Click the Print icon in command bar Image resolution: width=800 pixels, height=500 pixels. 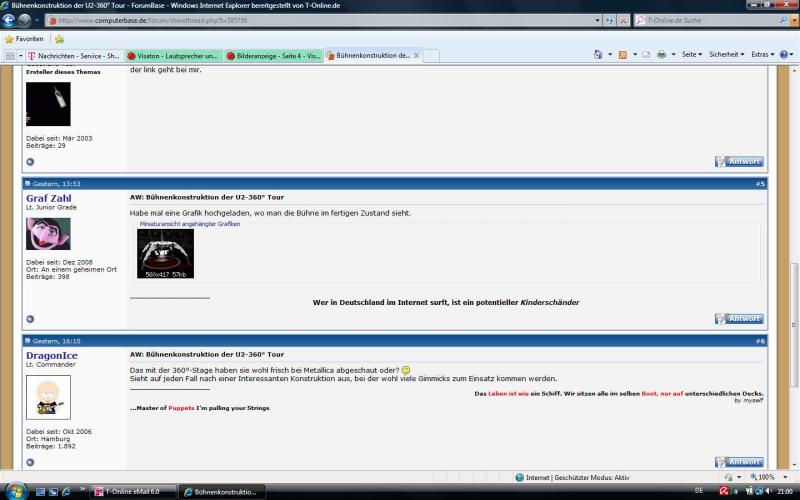662,55
